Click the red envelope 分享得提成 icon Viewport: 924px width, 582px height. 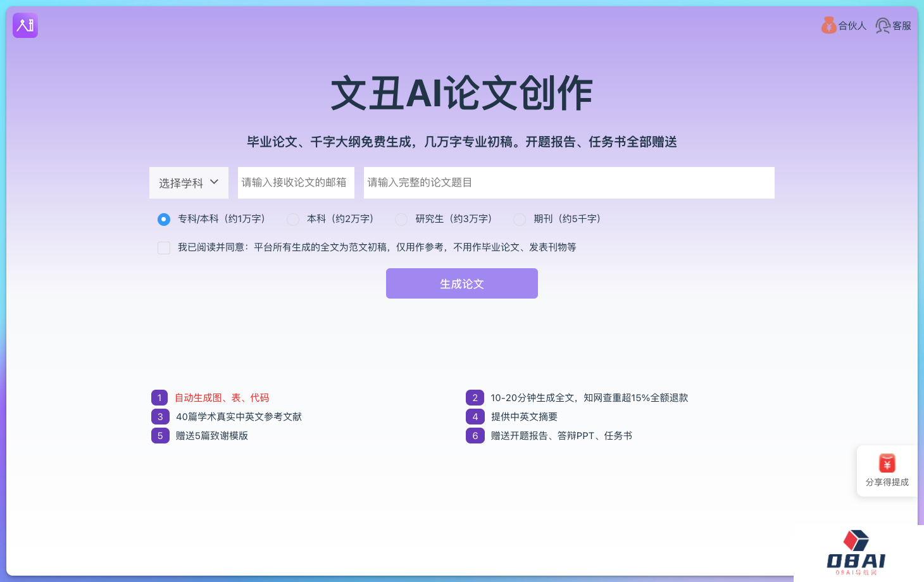click(887, 464)
